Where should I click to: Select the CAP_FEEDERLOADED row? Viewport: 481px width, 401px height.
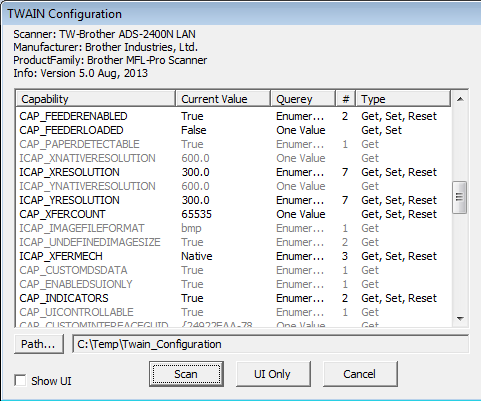pos(233,130)
